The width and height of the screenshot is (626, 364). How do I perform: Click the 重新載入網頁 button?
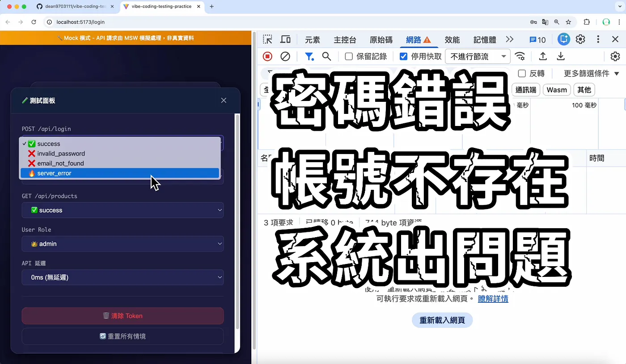click(442, 320)
